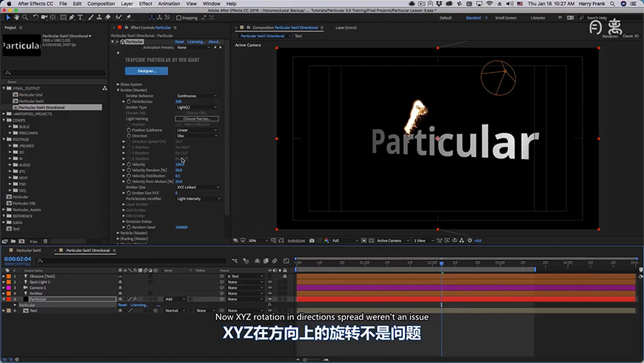
Task: Switch to Particular Swirl timeline tab
Action: [29, 250]
